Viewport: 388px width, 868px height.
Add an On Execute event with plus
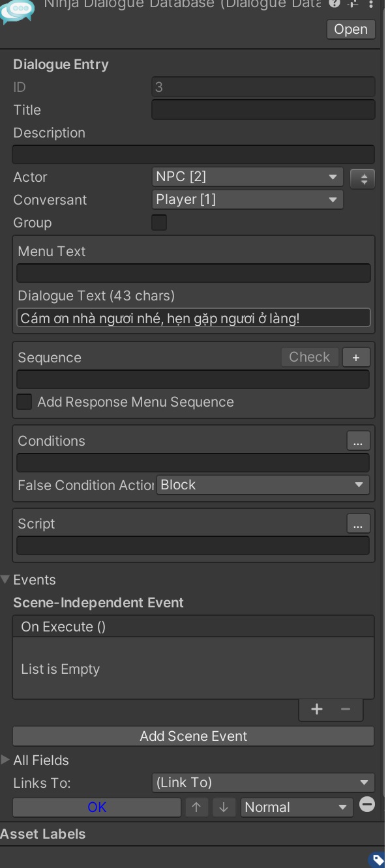point(317,710)
